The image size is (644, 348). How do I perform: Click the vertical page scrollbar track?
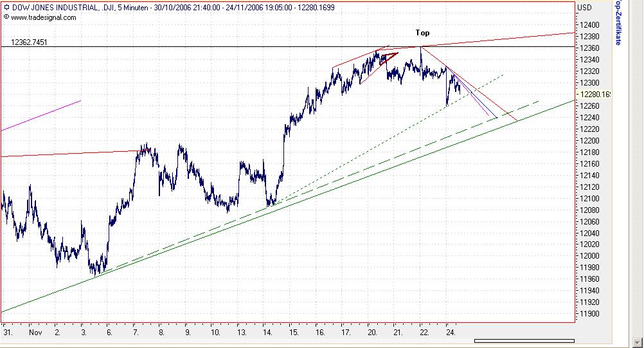[638, 169]
